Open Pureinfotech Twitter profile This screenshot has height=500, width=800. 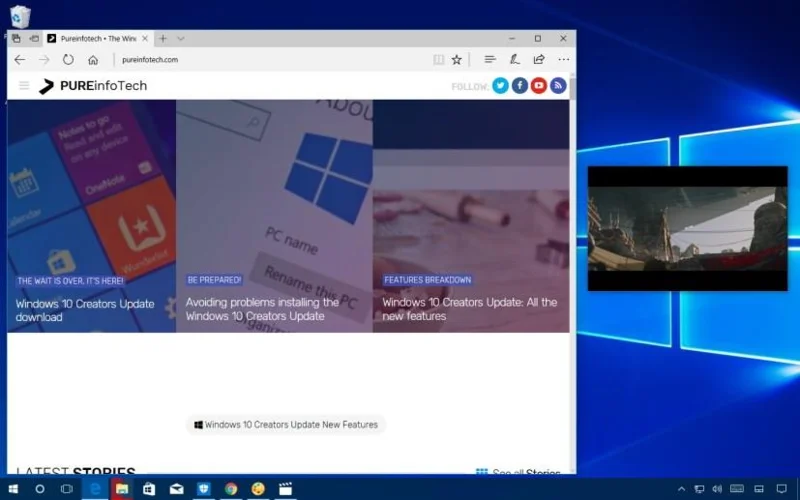pos(501,85)
